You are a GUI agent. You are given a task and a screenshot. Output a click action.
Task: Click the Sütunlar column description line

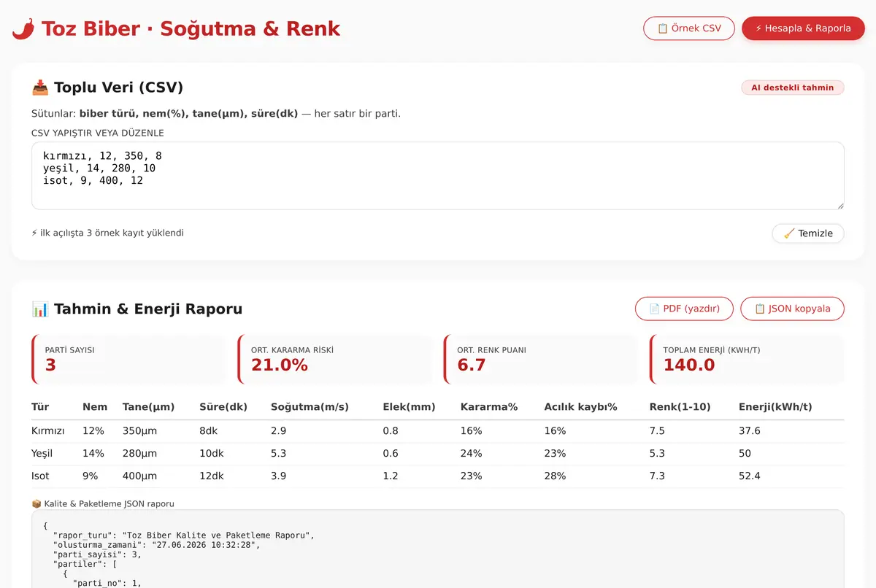[216, 114]
